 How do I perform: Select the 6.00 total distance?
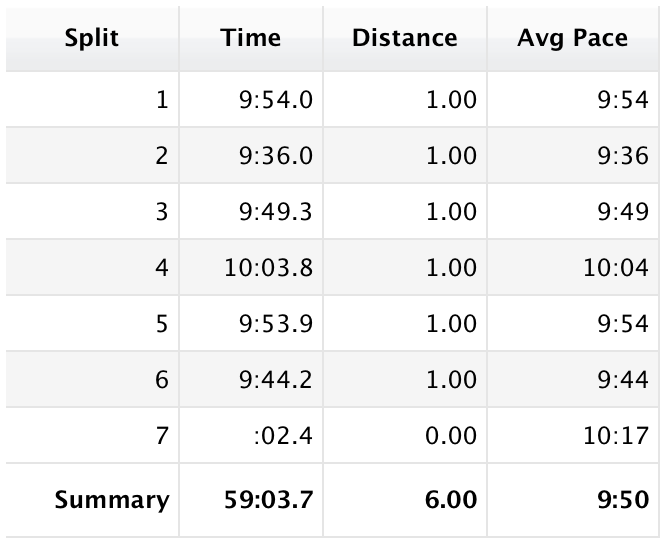click(x=451, y=499)
